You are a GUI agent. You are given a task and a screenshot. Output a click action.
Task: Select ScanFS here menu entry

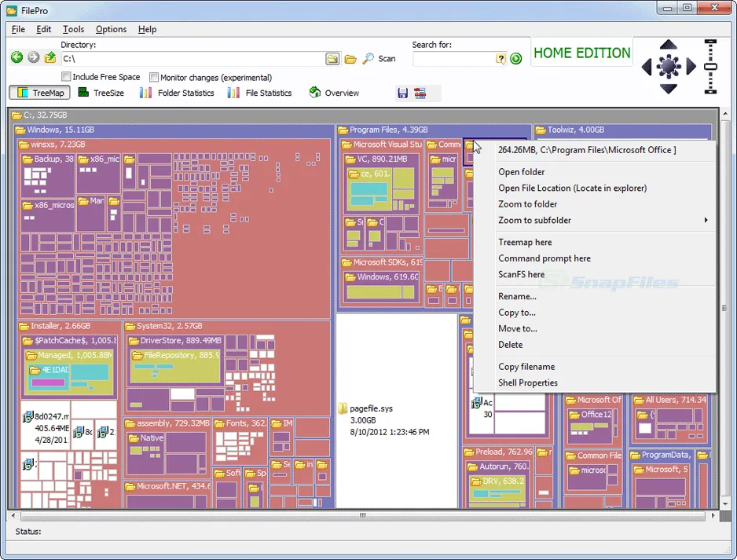[521, 274]
